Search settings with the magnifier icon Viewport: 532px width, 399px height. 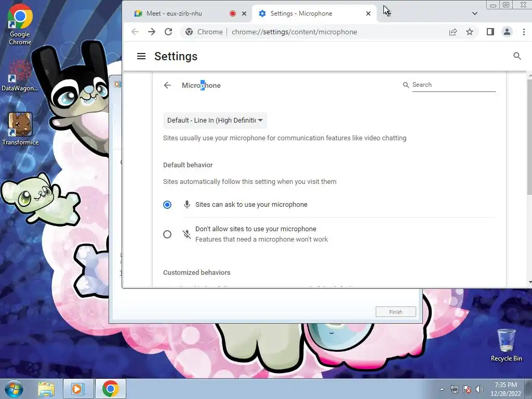tap(517, 56)
